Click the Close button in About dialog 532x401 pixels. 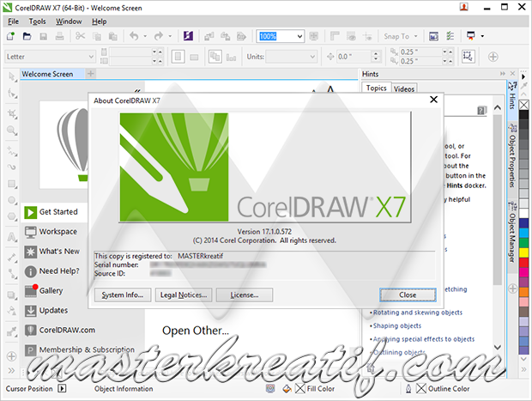click(408, 295)
